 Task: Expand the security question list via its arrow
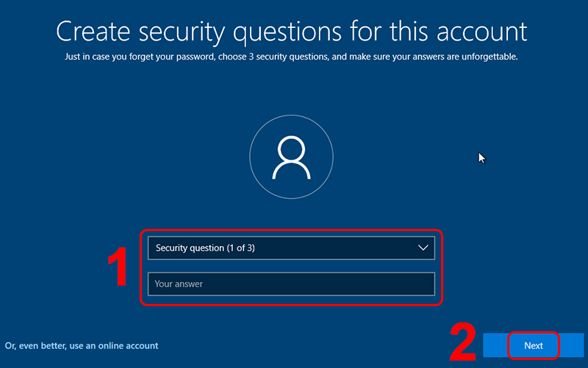click(423, 248)
